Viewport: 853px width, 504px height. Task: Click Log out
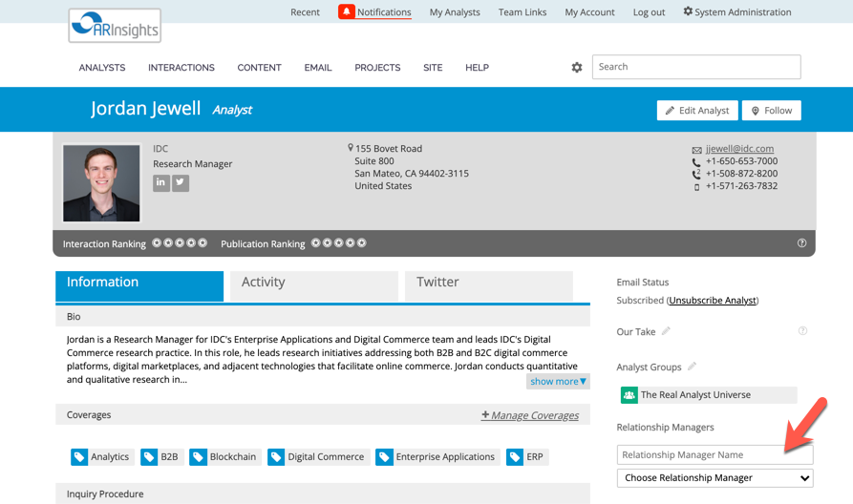click(x=649, y=12)
